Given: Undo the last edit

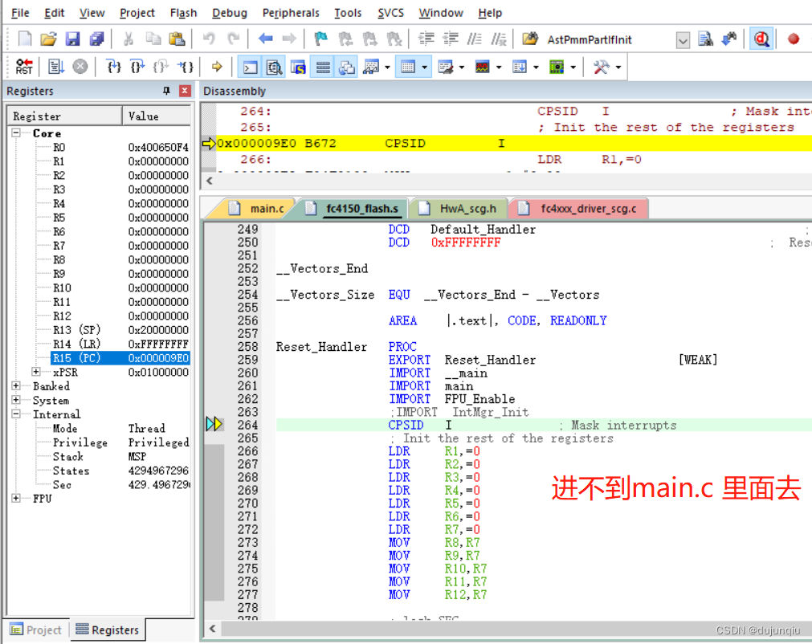Looking at the screenshot, I should 209,39.
